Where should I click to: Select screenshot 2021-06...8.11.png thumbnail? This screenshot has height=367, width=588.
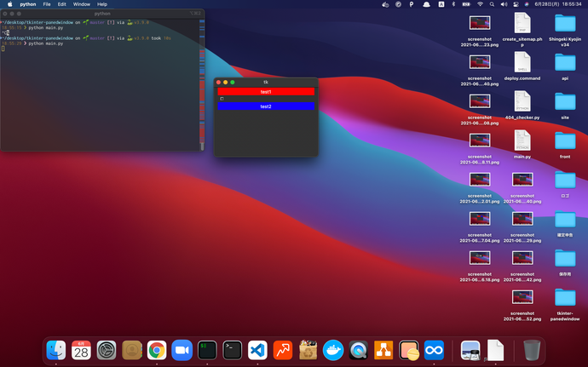[x=480, y=140]
